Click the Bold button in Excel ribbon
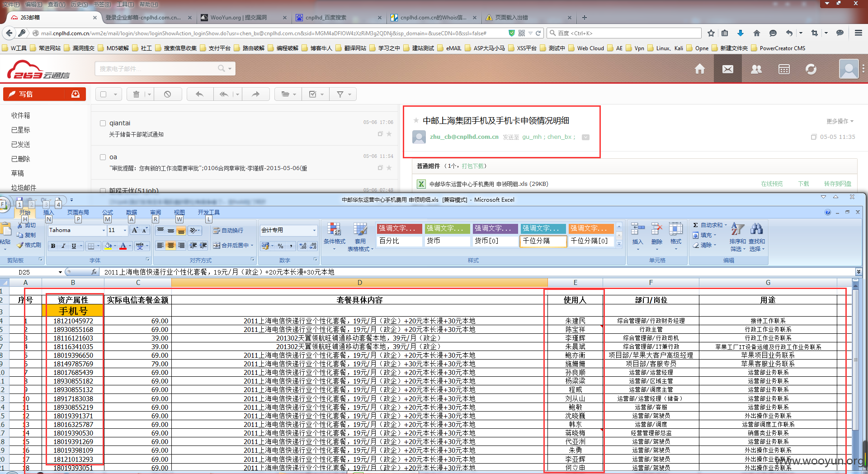Viewport: 868px width, 474px height. coord(53,246)
